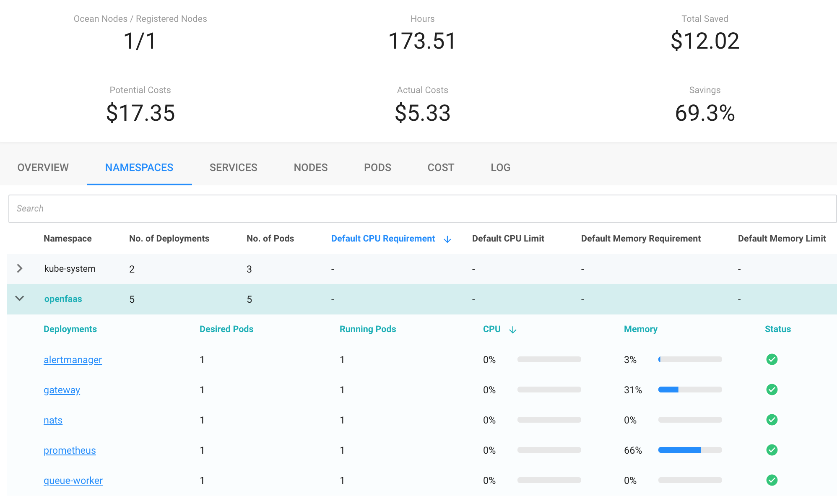Viewport: 837px width, 504px height.
Task: Open the Services tab
Action: tap(233, 168)
